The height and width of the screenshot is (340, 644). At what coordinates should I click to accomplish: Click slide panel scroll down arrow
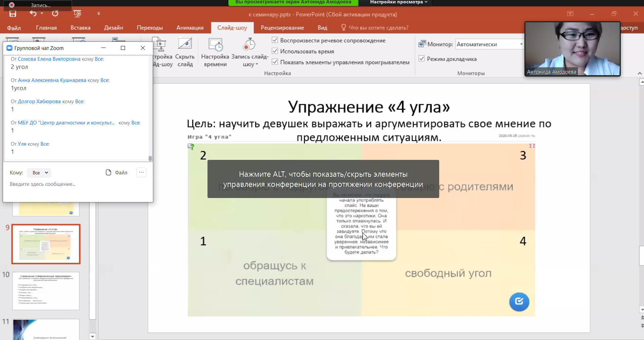tap(93, 336)
